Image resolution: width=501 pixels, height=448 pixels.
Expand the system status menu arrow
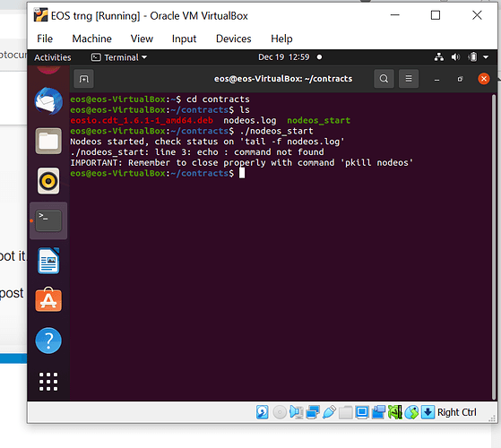pos(486,57)
